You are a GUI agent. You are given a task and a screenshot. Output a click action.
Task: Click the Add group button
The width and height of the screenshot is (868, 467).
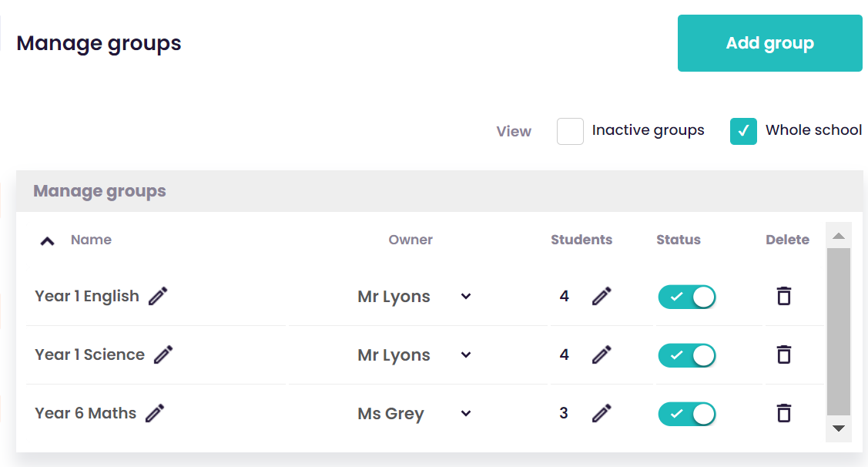(x=769, y=43)
